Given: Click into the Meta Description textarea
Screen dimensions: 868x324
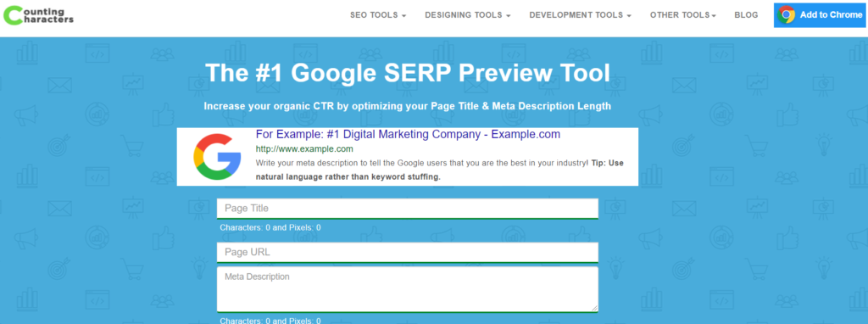Looking at the screenshot, I should (408, 289).
